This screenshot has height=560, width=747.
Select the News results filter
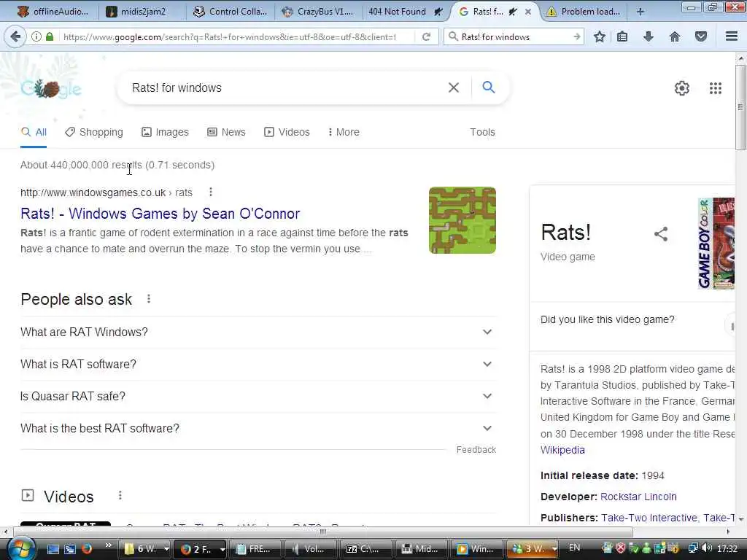pyautogui.click(x=227, y=132)
